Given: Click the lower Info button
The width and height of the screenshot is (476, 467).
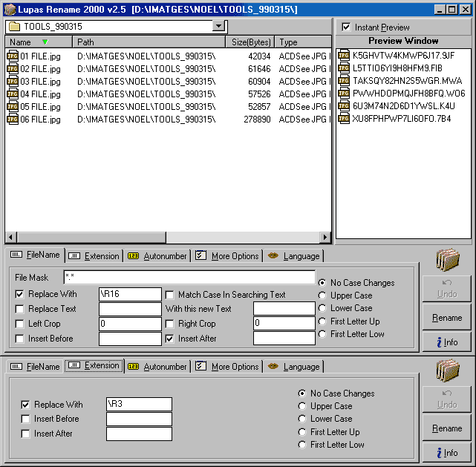Looking at the screenshot, I should click(447, 452).
